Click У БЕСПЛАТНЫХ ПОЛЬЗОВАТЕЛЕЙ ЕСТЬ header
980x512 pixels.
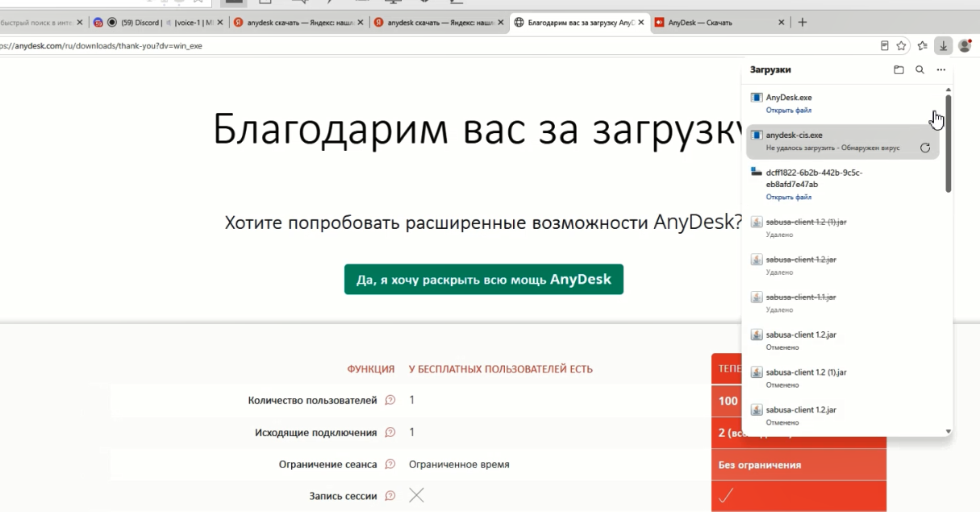(x=501, y=369)
